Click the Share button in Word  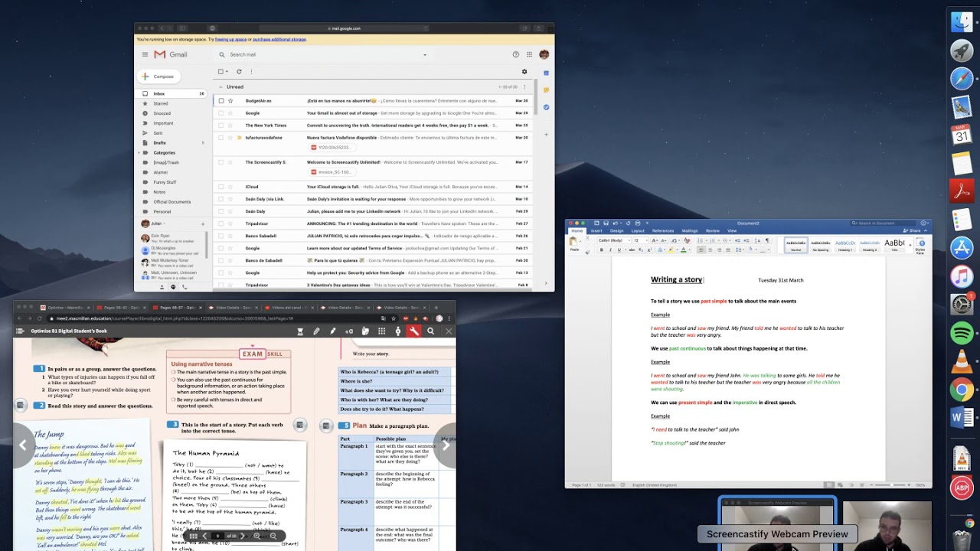(x=912, y=230)
